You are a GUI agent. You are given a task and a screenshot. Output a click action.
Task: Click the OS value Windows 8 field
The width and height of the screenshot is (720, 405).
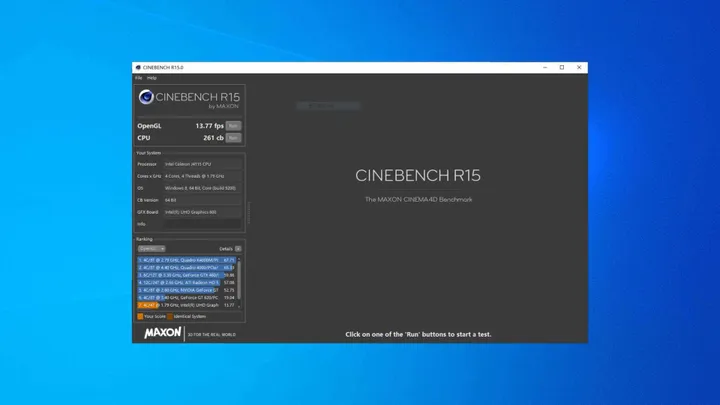point(202,188)
